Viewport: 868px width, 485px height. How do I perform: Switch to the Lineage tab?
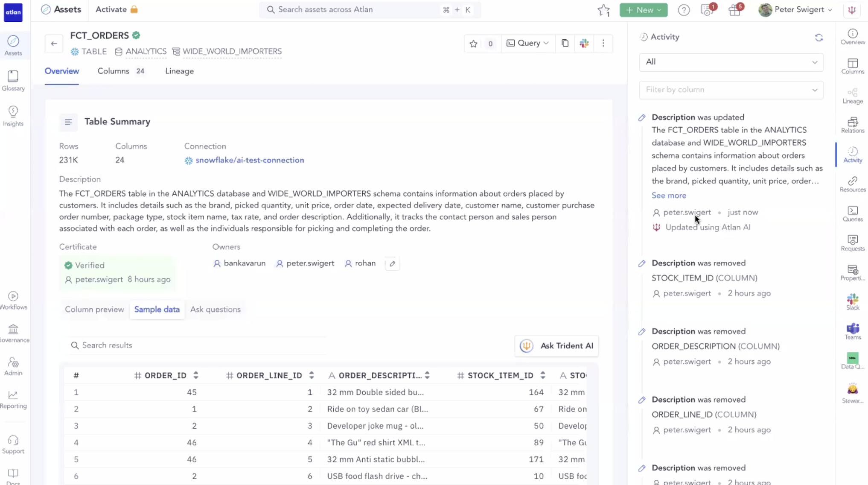tap(179, 71)
